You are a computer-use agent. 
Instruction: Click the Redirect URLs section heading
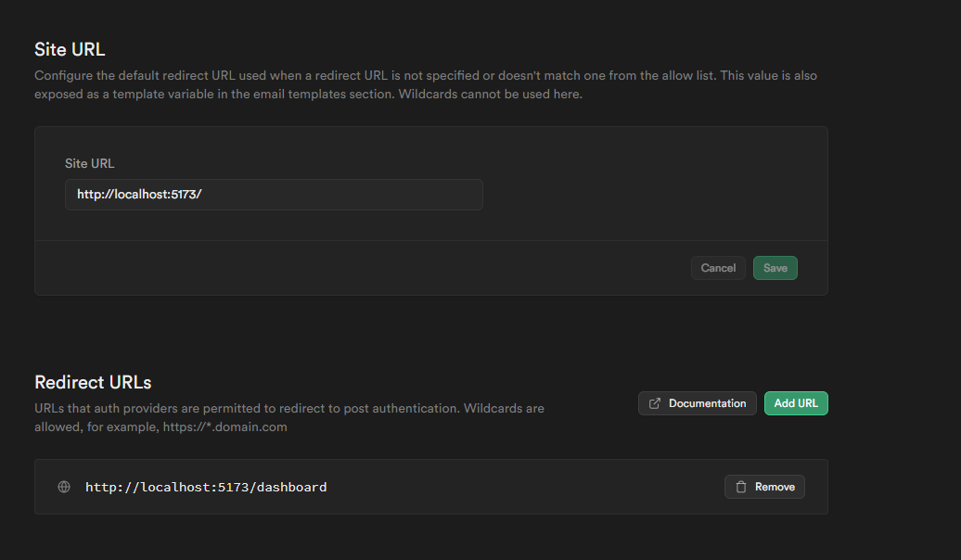click(93, 382)
